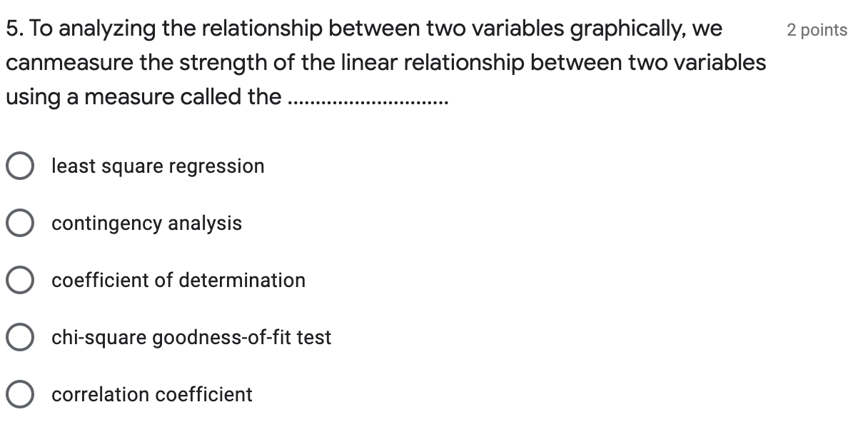Click the radio circle beside contingency analysis
Viewport: 868px width, 437px height.
[20, 223]
